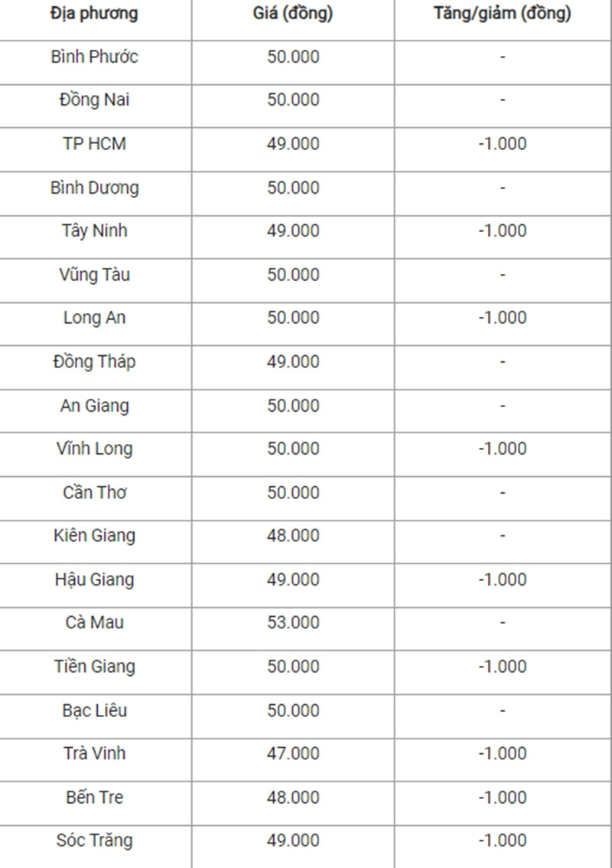Screen dimensions: 612x868
Task: Click the Cà Mau price 53.000
Action: 293,622
